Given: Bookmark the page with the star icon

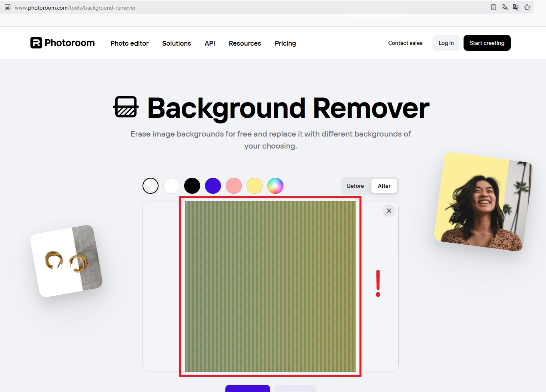Looking at the screenshot, I should point(527,7).
